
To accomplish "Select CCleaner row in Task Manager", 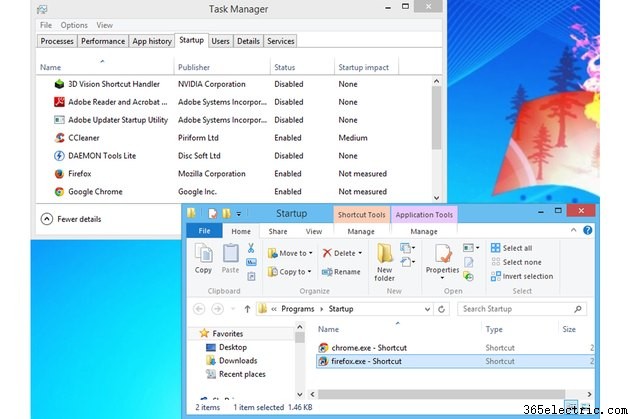I will (x=235, y=138).
